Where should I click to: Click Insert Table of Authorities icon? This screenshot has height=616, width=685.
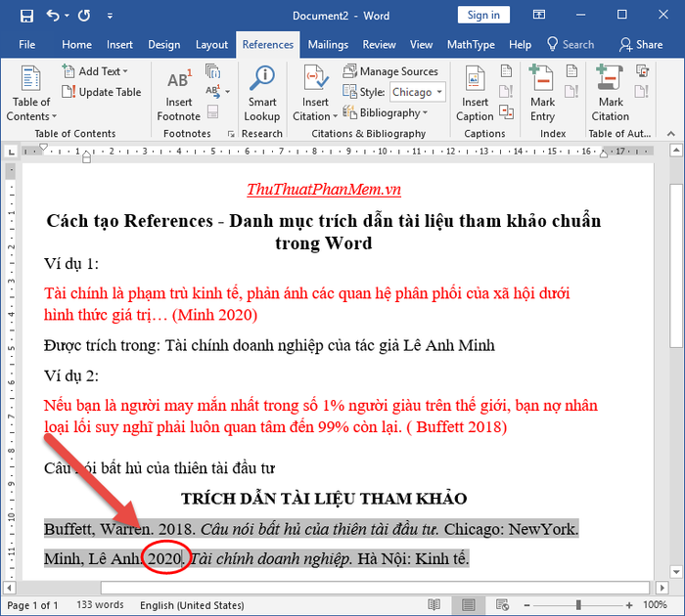click(x=642, y=70)
